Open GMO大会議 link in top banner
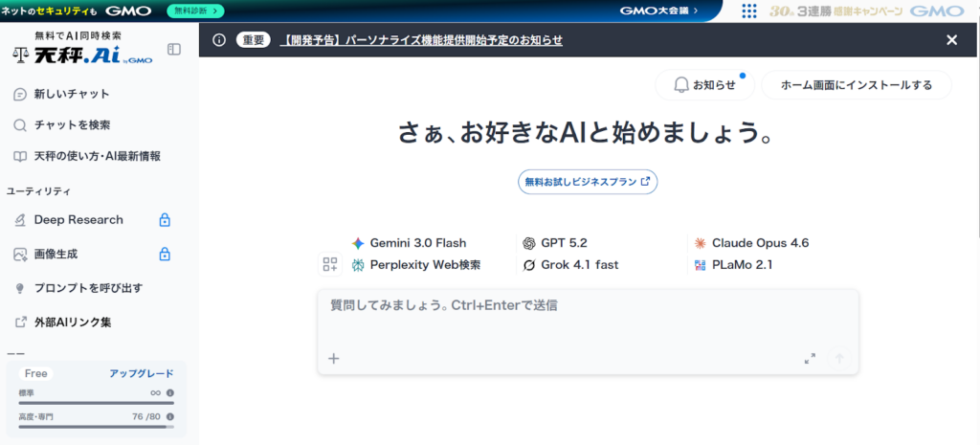This screenshot has width=980, height=445. (658, 11)
